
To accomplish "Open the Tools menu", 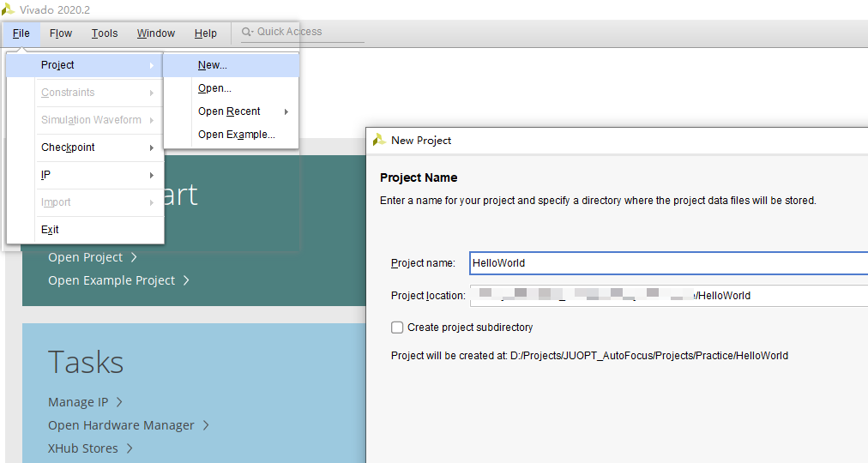I will pos(105,33).
